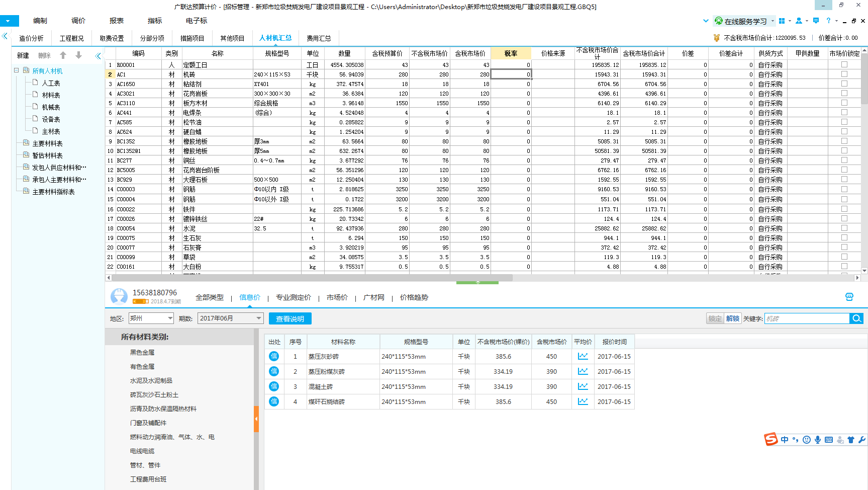This screenshot has width=868, height=490.
Task: Move item down with down arrow
Action: [x=78, y=55]
